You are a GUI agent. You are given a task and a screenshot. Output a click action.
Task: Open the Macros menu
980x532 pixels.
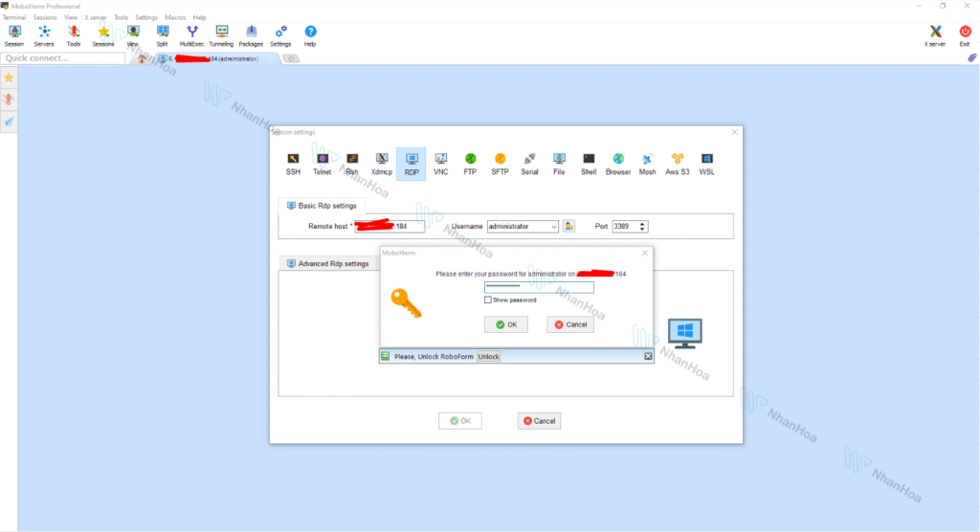(175, 17)
